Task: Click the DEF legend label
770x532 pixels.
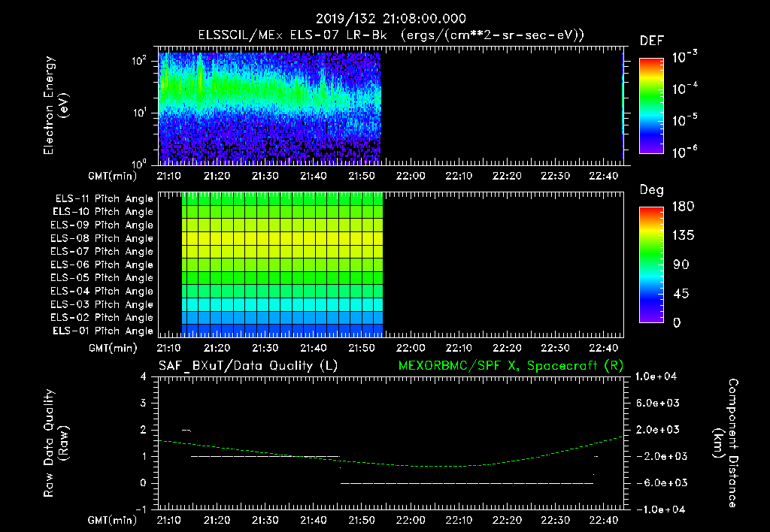Action: click(x=651, y=41)
